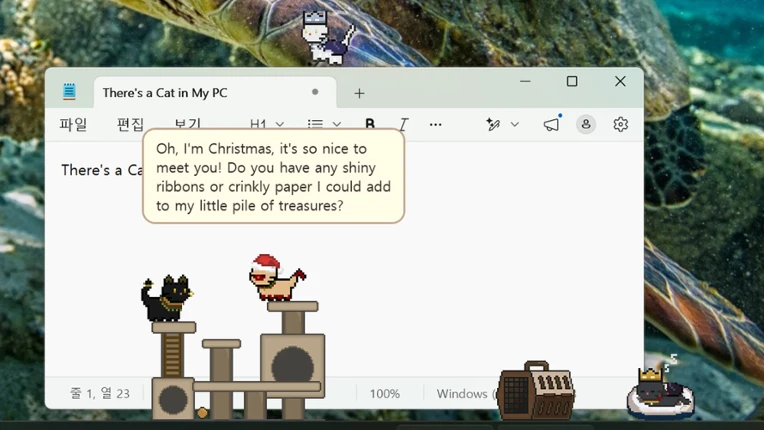Click the Santa-hat Christmas cat

(276, 278)
